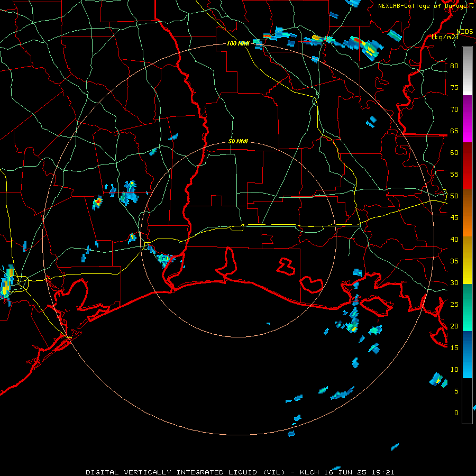Pick the white-gray segment of the color scale
The width and height of the screenshot is (476, 476).
[467, 71]
